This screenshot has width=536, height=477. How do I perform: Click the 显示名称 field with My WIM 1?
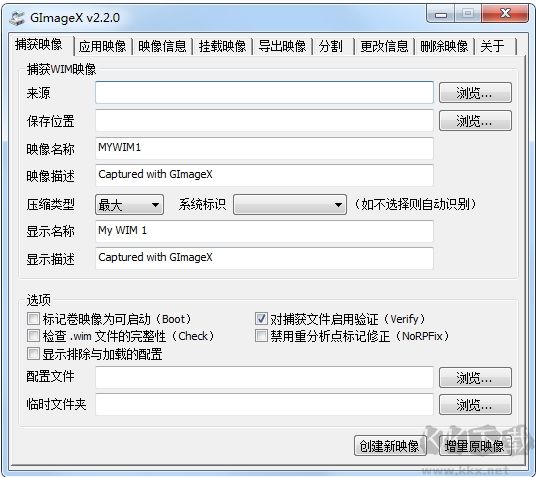point(264,231)
